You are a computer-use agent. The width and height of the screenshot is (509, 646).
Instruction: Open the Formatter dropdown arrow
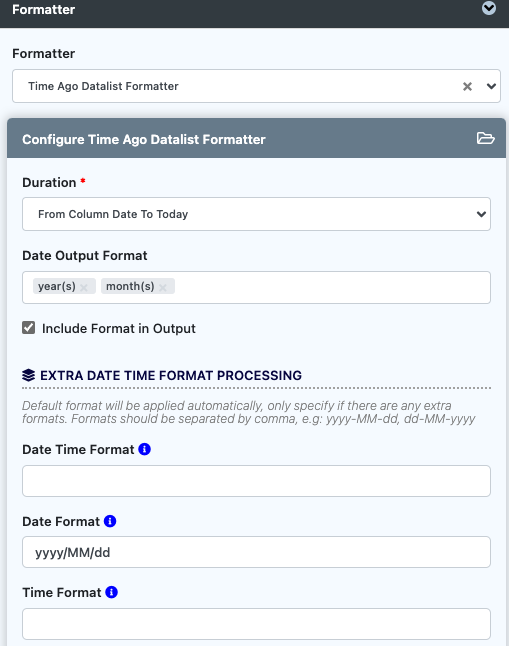click(491, 87)
